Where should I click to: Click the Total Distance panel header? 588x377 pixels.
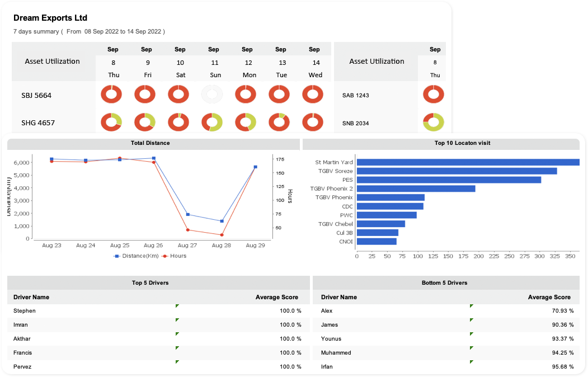coord(153,143)
